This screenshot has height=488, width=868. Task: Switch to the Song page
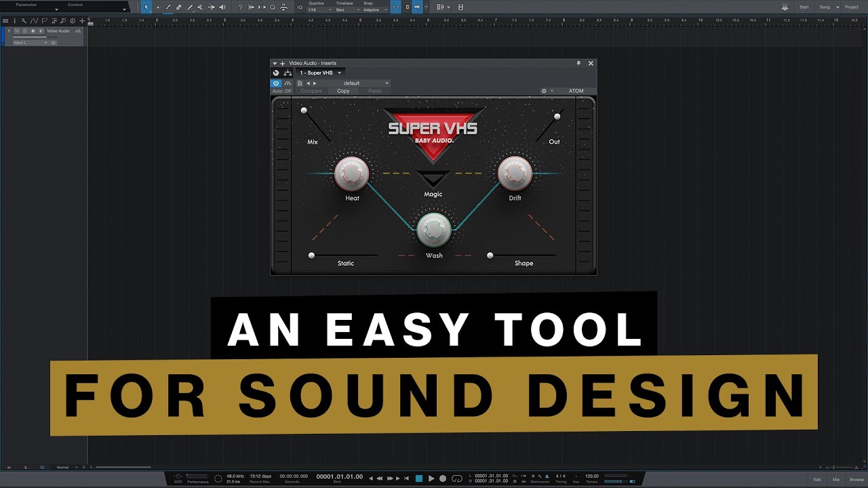825,7
